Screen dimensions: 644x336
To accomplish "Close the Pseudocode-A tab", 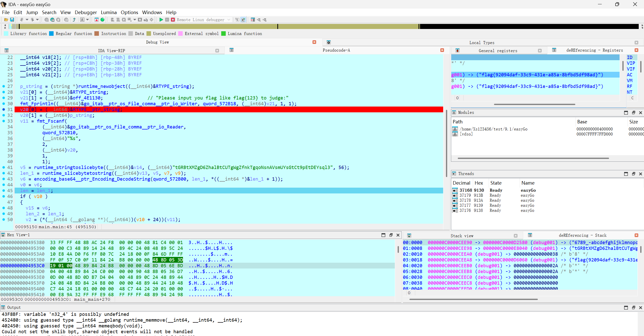I will [x=442, y=50].
